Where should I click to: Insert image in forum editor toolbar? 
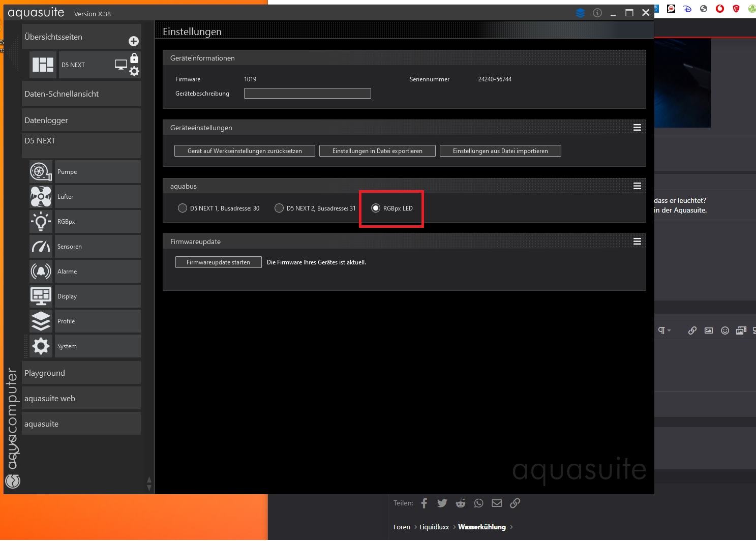(709, 330)
